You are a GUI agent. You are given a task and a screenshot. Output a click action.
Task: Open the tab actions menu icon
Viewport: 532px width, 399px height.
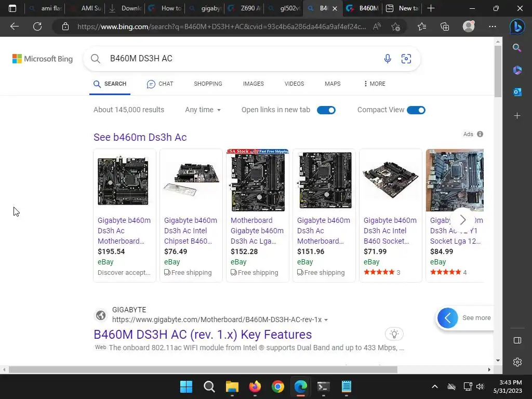[x=12, y=8]
